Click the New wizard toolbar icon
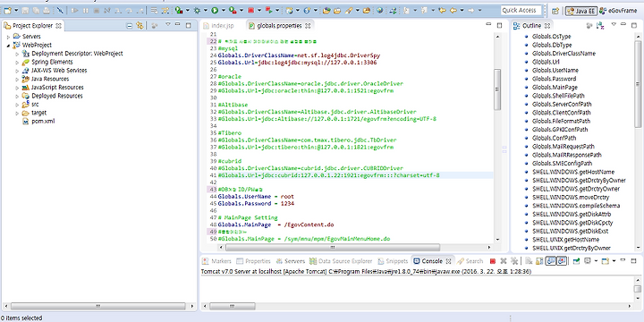 [x=7, y=10]
